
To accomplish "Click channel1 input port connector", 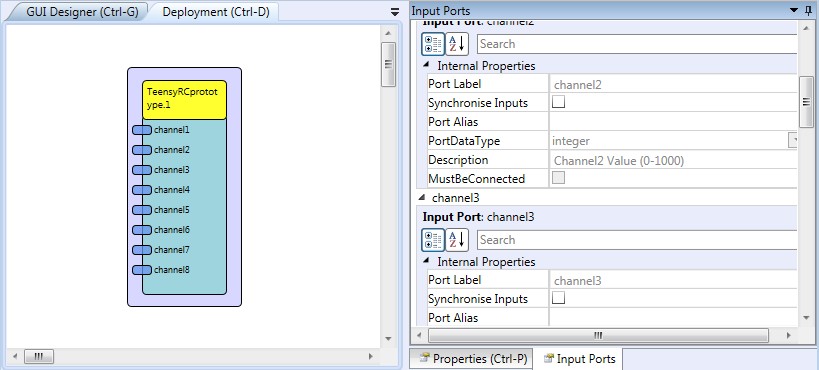I will pos(142,130).
